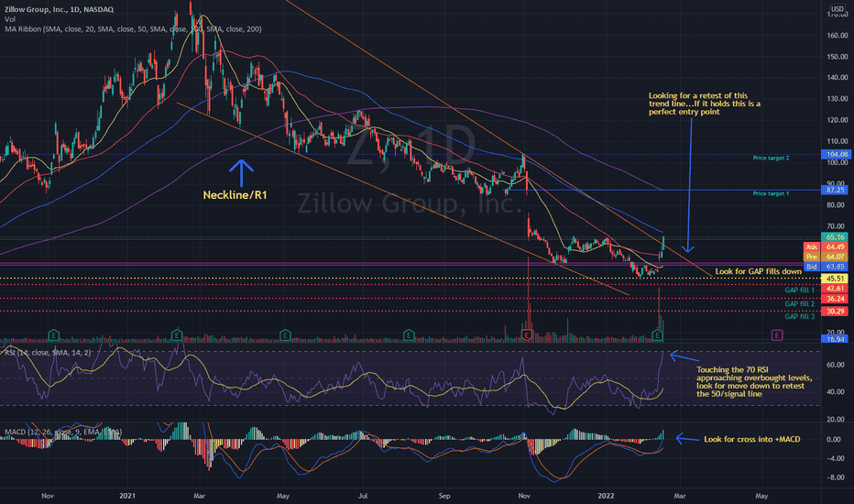
Task: Open the red earnings marker from November 2021
Action: (x=527, y=334)
